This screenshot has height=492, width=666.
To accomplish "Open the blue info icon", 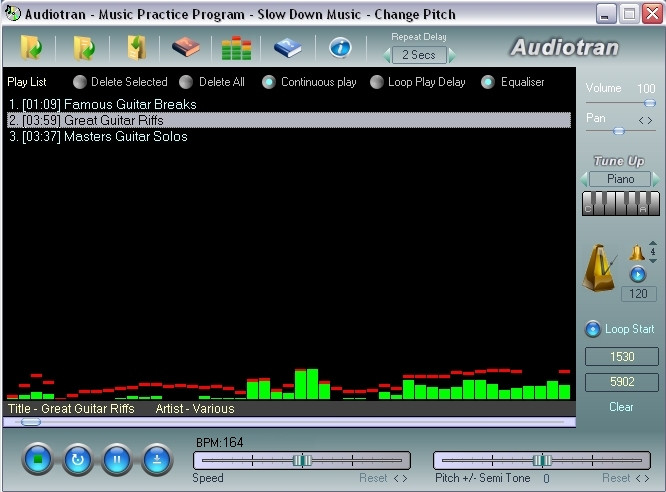I will (x=340, y=48).
